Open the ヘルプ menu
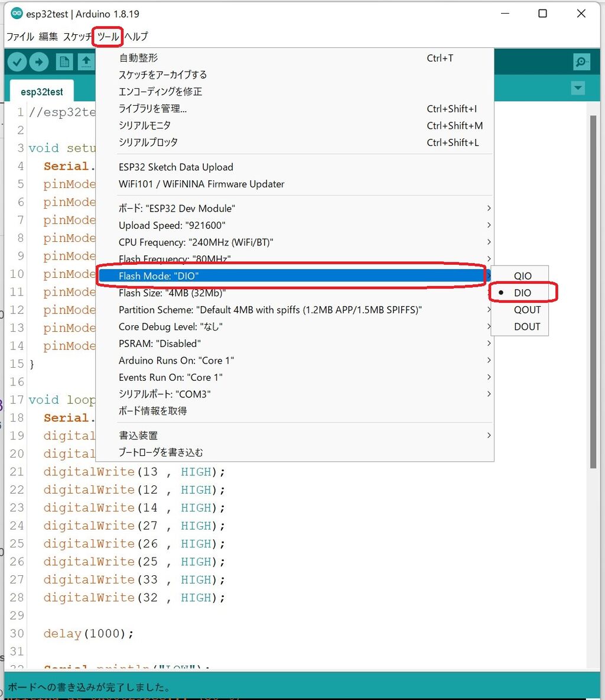Image resolution: width=605 pixels, height=700 pixels. click(x=136, y=36)
